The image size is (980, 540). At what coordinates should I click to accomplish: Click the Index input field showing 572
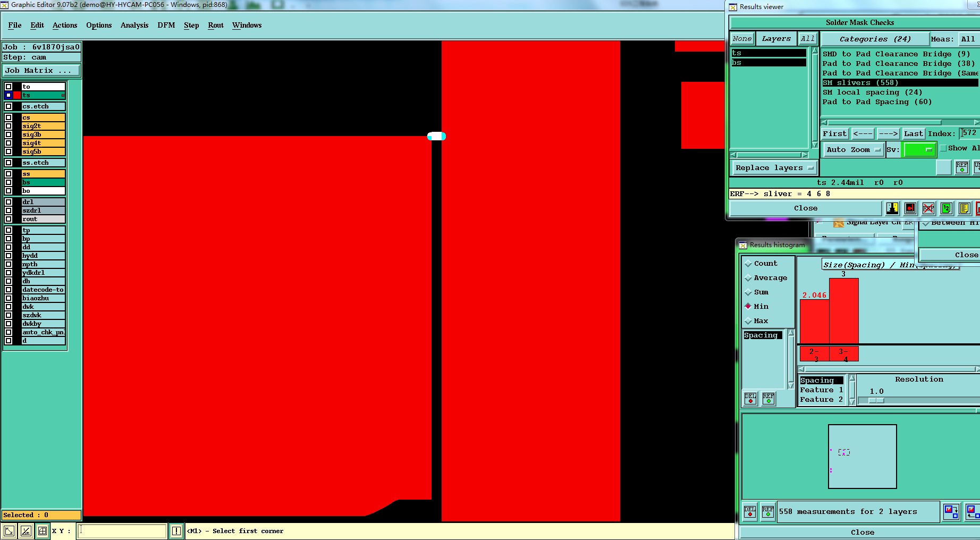969,133
